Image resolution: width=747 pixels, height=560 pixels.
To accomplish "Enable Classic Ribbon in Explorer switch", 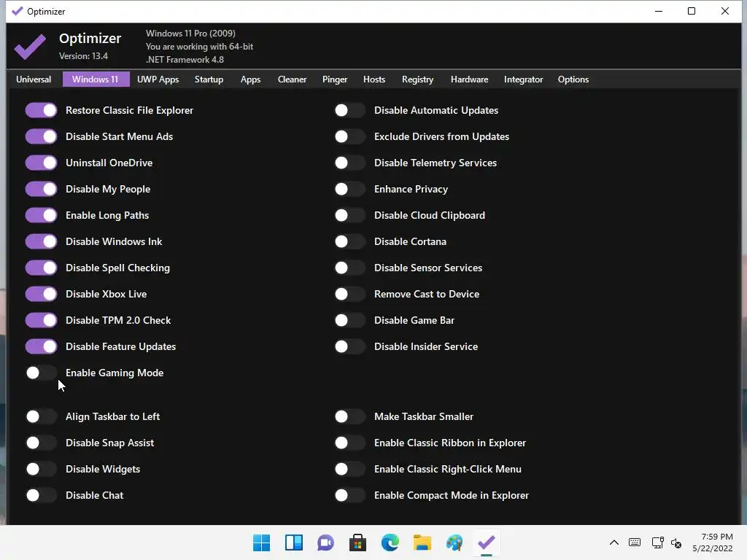I will 349,443.
